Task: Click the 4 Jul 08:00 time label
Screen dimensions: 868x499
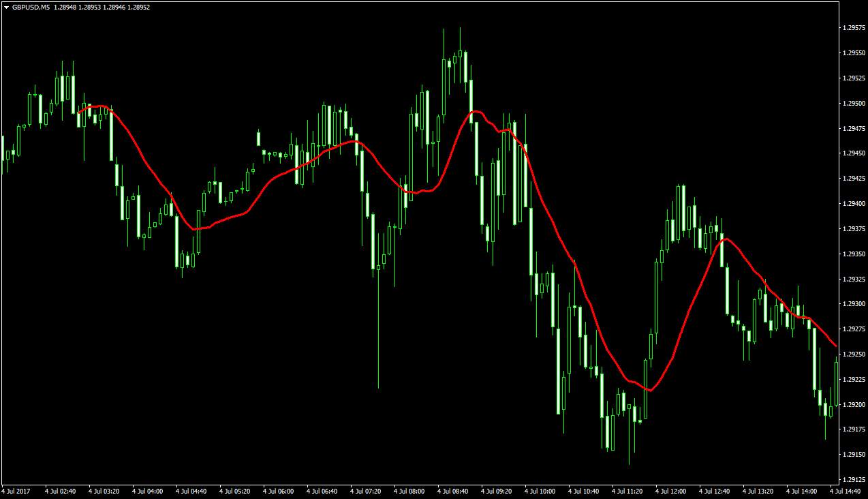Action: point(409,491)
